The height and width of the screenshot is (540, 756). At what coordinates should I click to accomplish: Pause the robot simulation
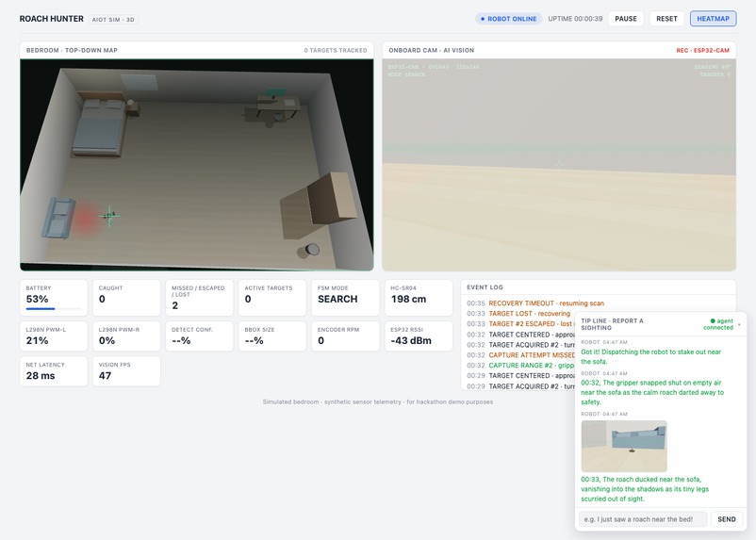coord(626,19)
